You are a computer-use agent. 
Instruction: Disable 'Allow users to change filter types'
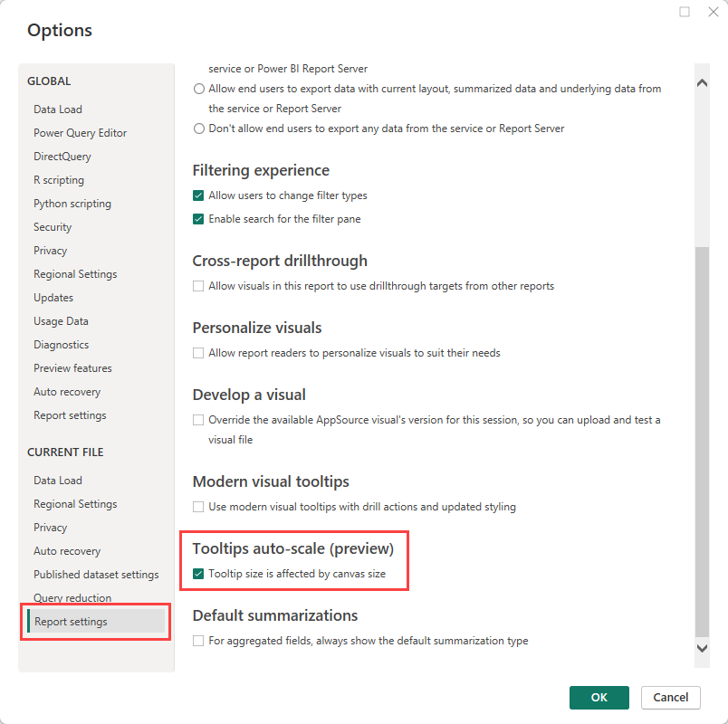(x=197, y=195)
